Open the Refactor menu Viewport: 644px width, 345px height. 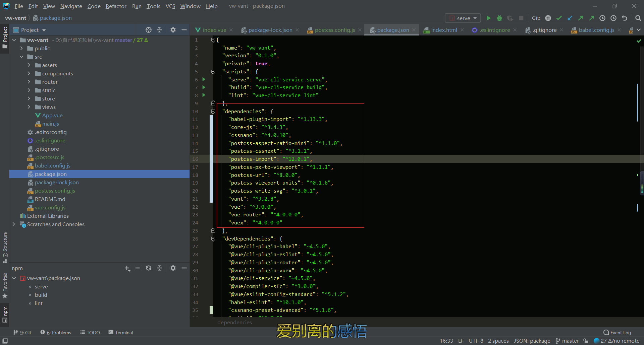pos(116,6)
